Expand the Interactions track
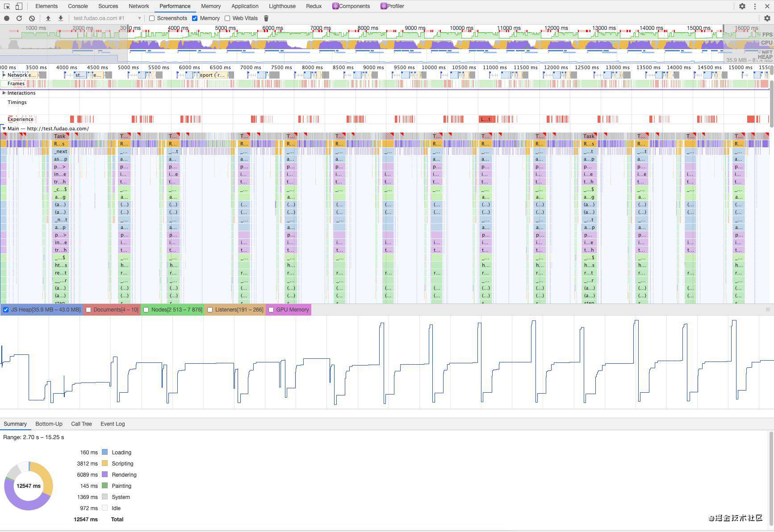Viewport: 774px width, 532px height. coord(4,93)
